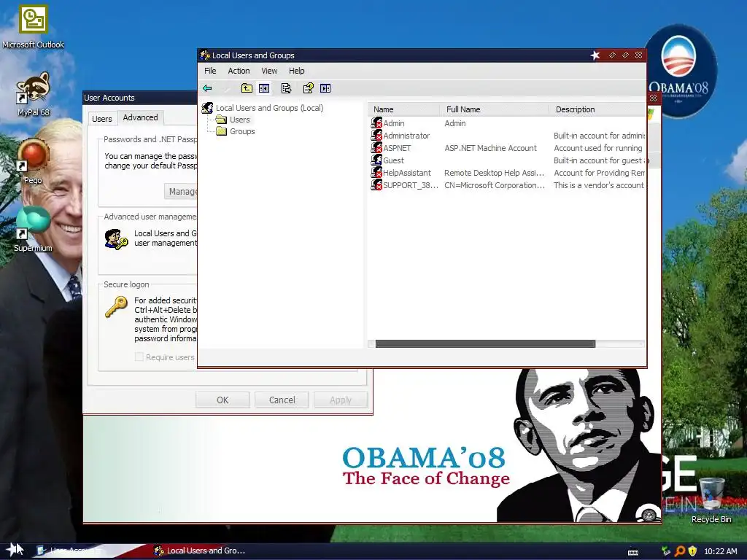This screenshot has height=560, width=747.
Task: Click the Local Users and Groups title bar icon
Action: click(205, 55)
